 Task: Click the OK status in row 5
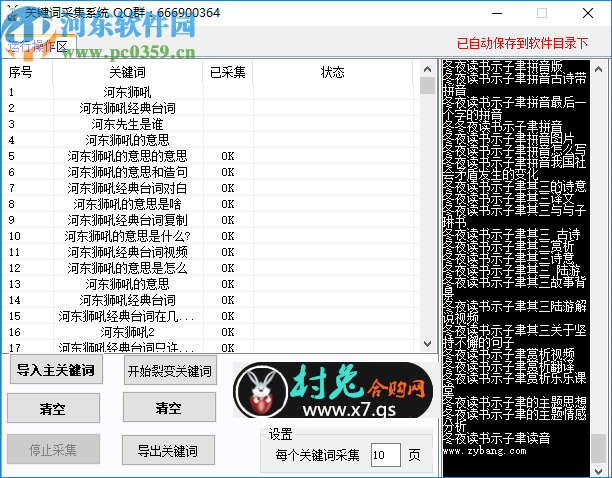pyautogui.click(x=228, y=156)
